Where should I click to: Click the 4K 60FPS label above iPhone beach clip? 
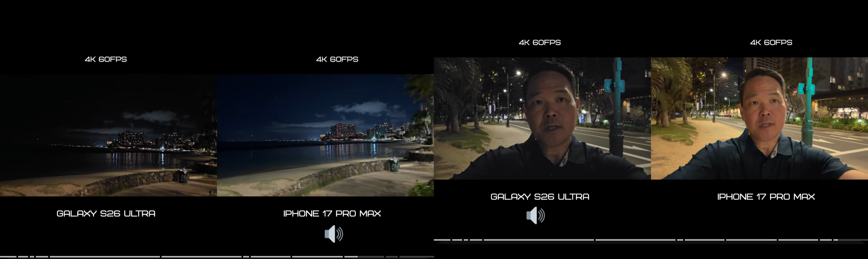click(x=337, y=59)
